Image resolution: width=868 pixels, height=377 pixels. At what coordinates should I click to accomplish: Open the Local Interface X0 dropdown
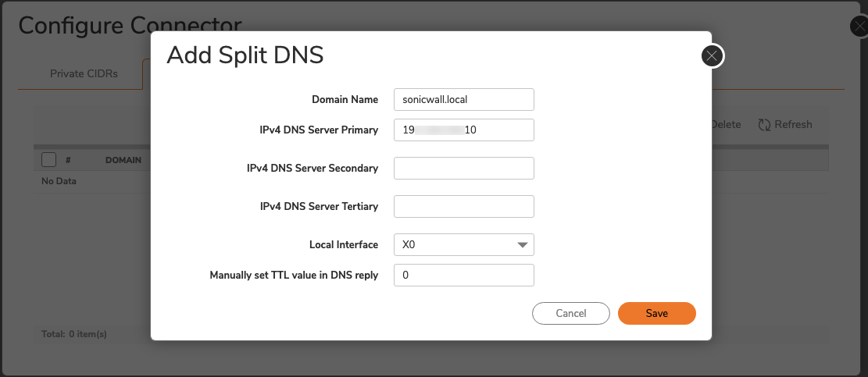(453, 245)
